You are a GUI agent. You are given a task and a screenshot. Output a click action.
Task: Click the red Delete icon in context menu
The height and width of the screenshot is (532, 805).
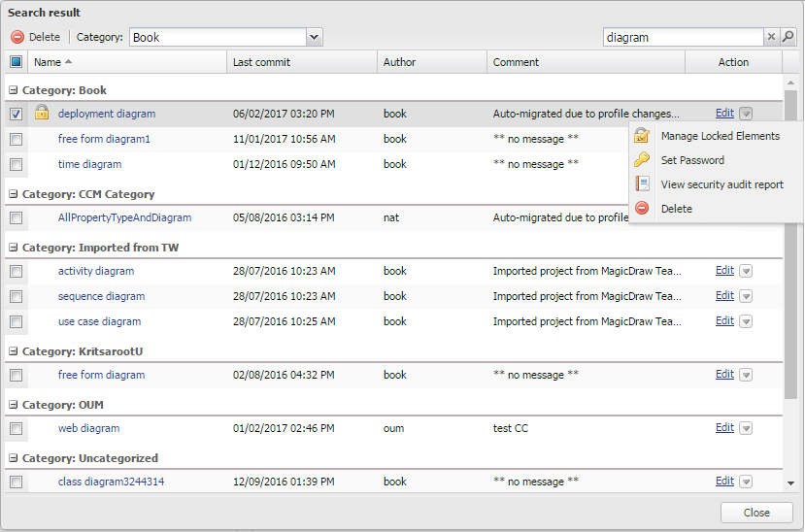coord(642,209)
